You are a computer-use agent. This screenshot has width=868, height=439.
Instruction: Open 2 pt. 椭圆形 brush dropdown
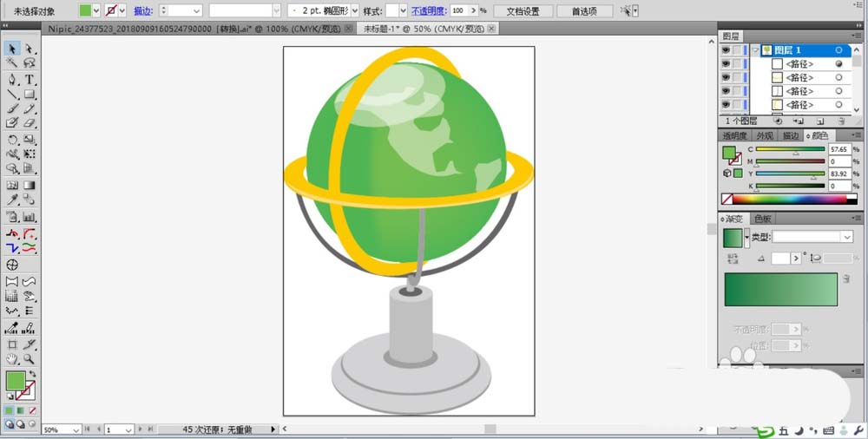click(x=355, y=10)
